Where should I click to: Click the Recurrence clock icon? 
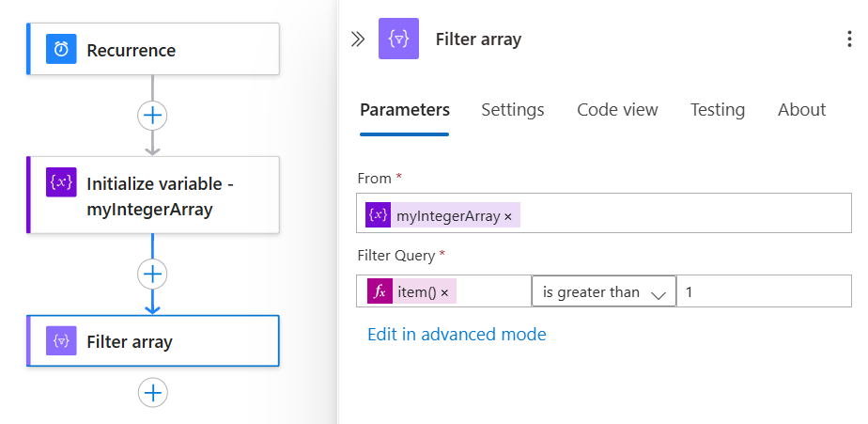pyautogui.click(x=61, y=50)
